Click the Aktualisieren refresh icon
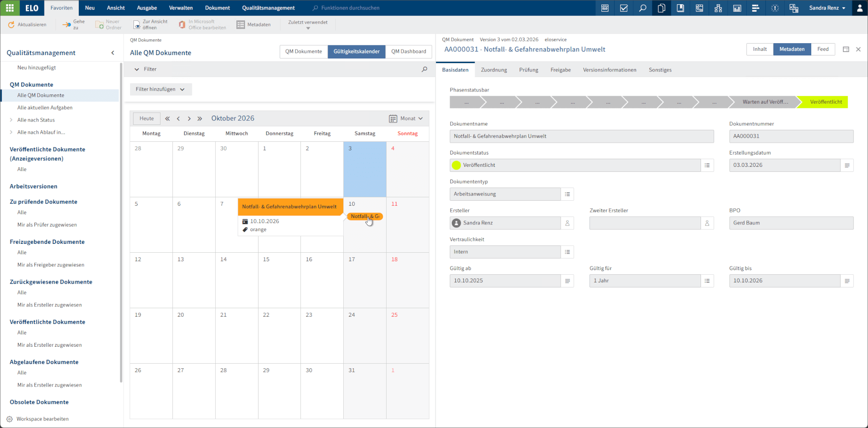The image size is (868, 428). click(11, 25)
